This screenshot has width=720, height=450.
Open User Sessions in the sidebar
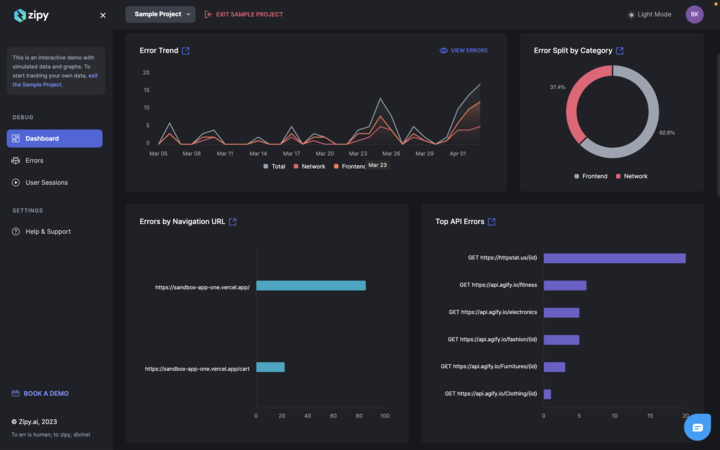(46, 182)
